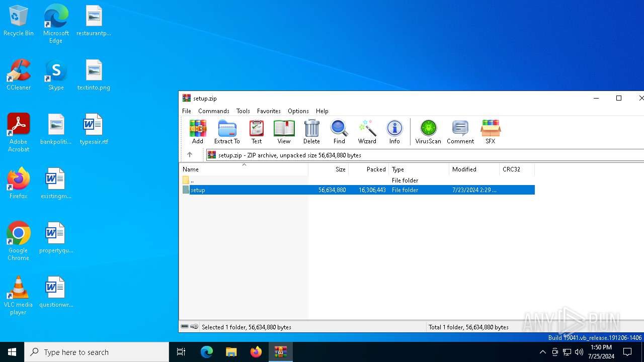The height and width of the screenshot is (362, 644).
Task: Sort by the Size column header
Action: click(x=329, y=169)
